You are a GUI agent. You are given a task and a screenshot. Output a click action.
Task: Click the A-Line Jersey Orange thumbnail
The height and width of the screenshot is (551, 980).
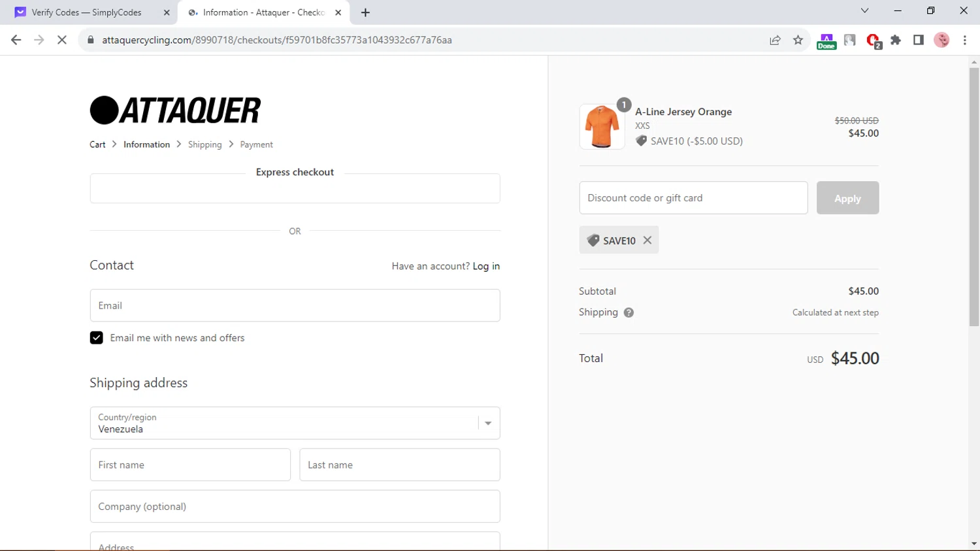(x=602, y=127)
